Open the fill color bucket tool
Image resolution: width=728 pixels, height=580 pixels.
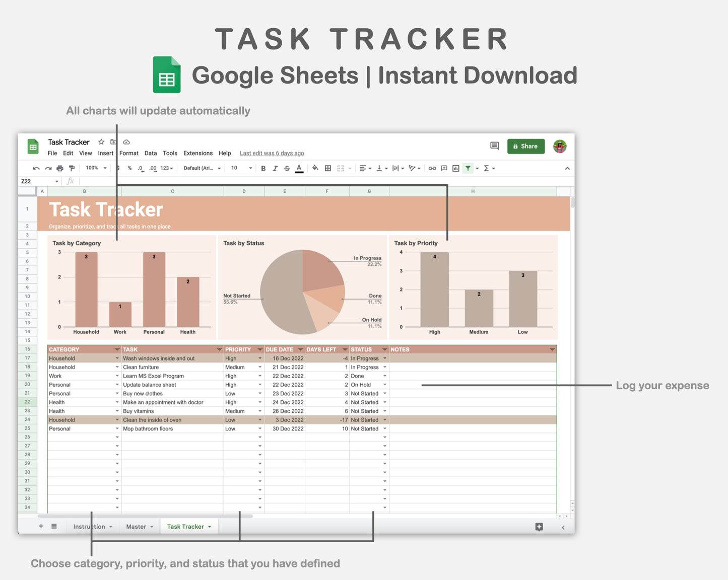tap(315, 168)
